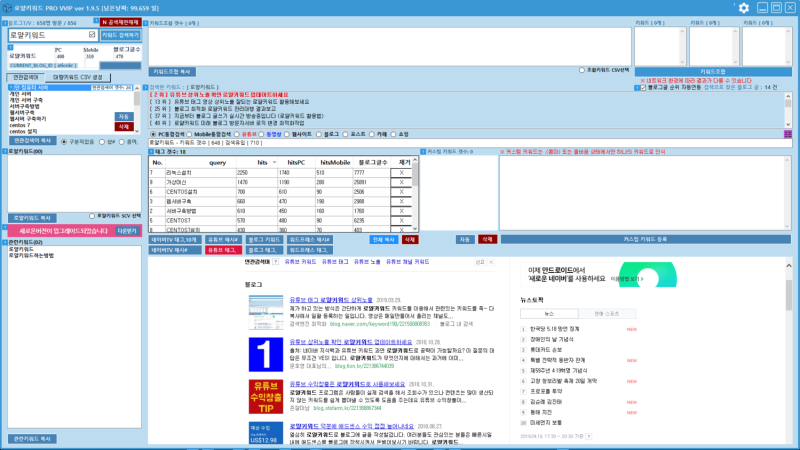Viewport: 800px width, 450px height.
Task: Close the related-search bar with X icon
Action: [x=491, y=262]
